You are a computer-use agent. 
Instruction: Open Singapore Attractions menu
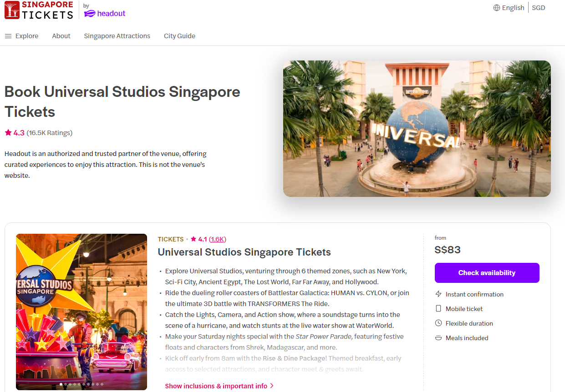(x=117, y=36)
